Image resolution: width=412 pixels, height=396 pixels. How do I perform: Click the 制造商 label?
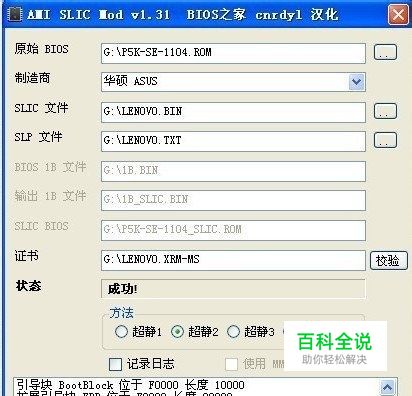tap(32, 78)
